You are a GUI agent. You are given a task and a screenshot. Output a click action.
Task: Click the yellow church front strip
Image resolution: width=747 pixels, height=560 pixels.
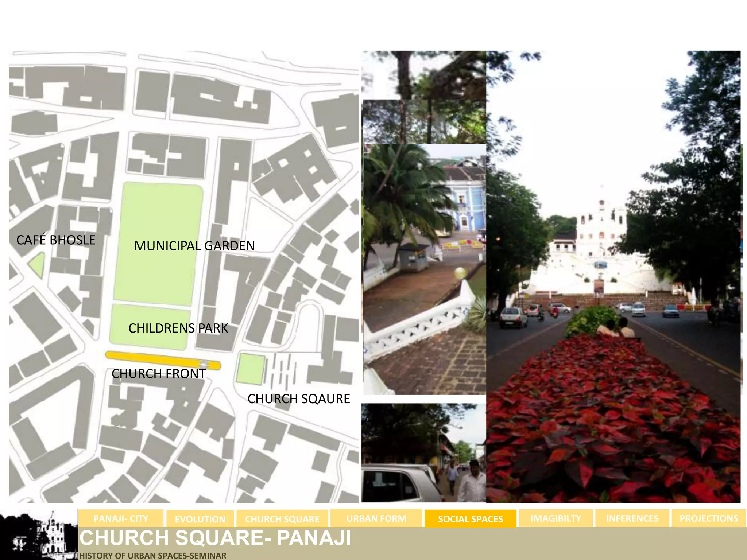pyautogui.click(x=163, y=361)
